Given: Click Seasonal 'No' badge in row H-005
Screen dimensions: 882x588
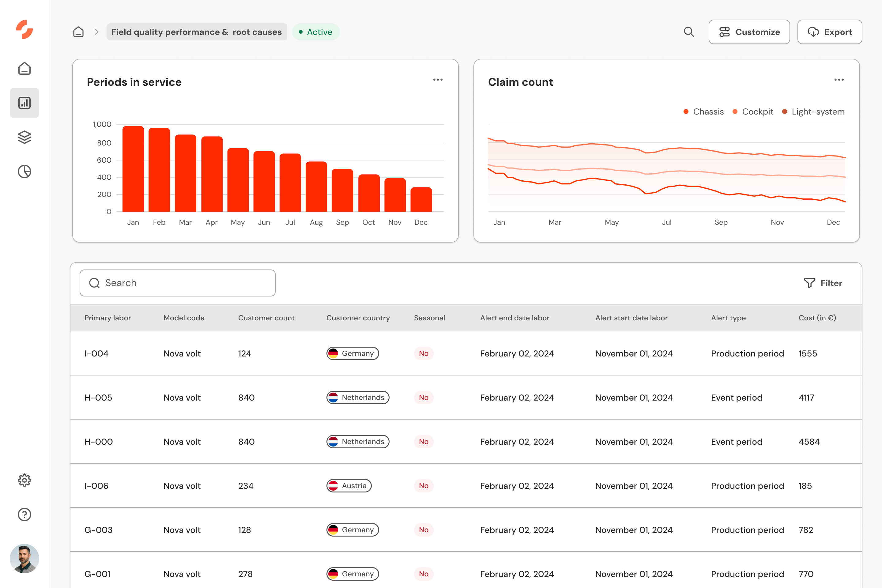Looking at the screenshot, I should click(424, 398).
